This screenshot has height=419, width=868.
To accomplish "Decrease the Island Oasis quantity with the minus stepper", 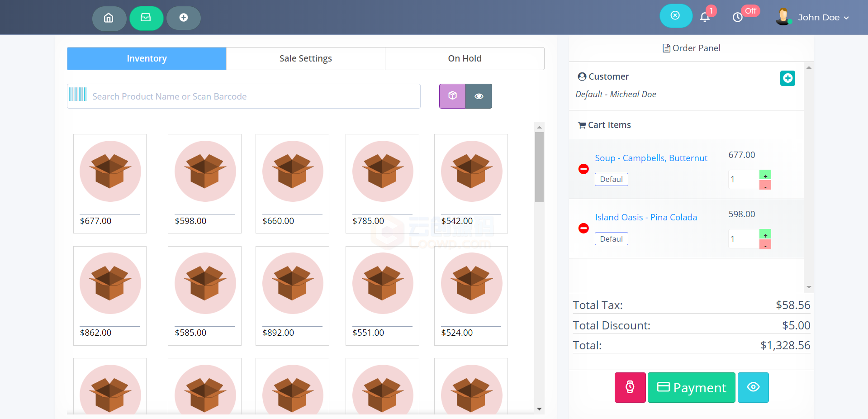I will 765,245.
